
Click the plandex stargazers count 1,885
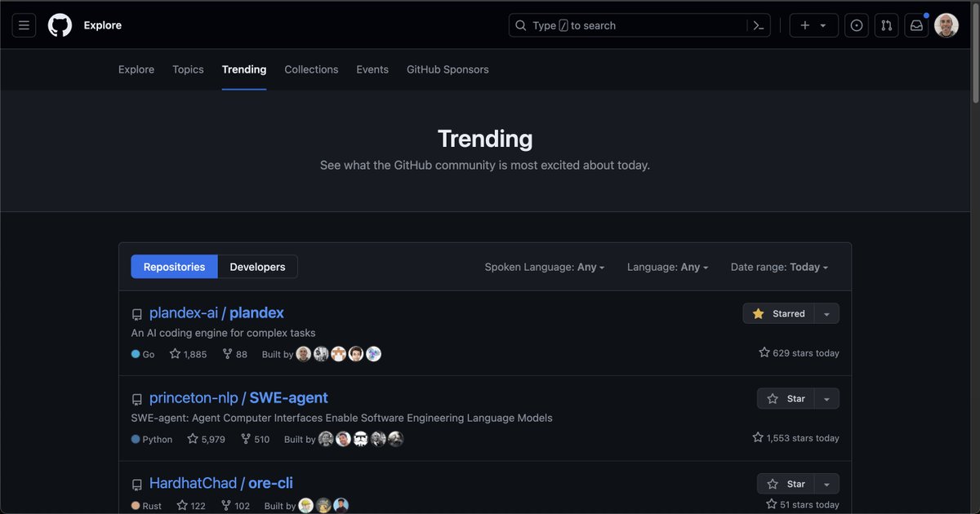coord(188,354)
